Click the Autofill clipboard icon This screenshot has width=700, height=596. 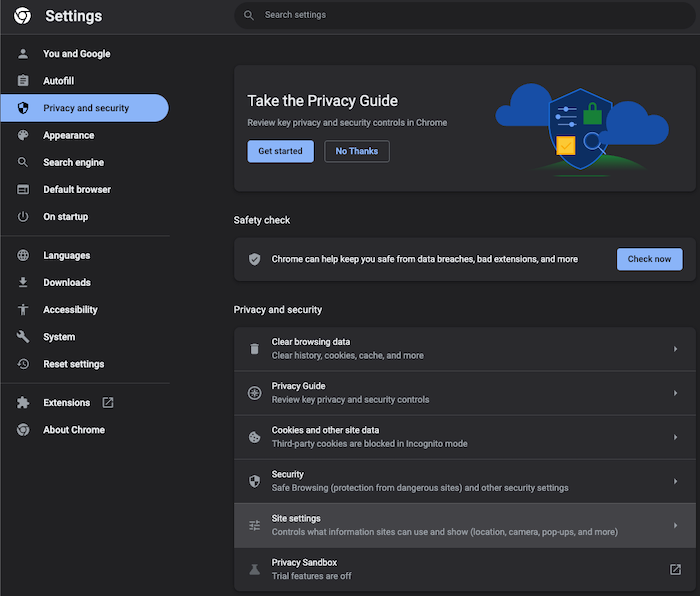pyautogui.click(x=23, y=80)
